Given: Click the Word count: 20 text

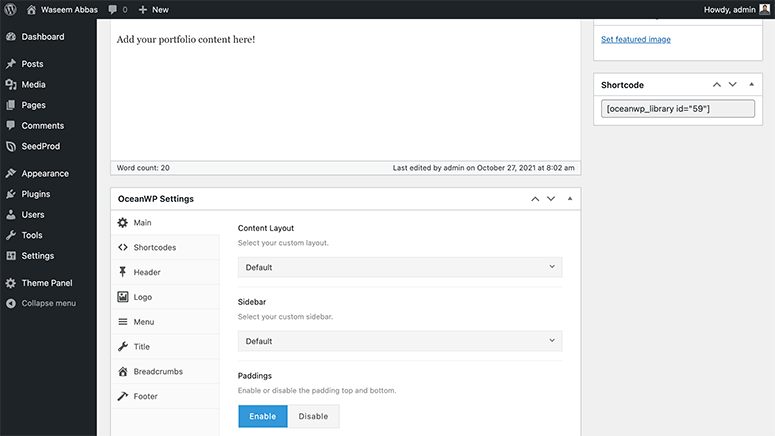Looking at the screenshot, I should point(143,168).
